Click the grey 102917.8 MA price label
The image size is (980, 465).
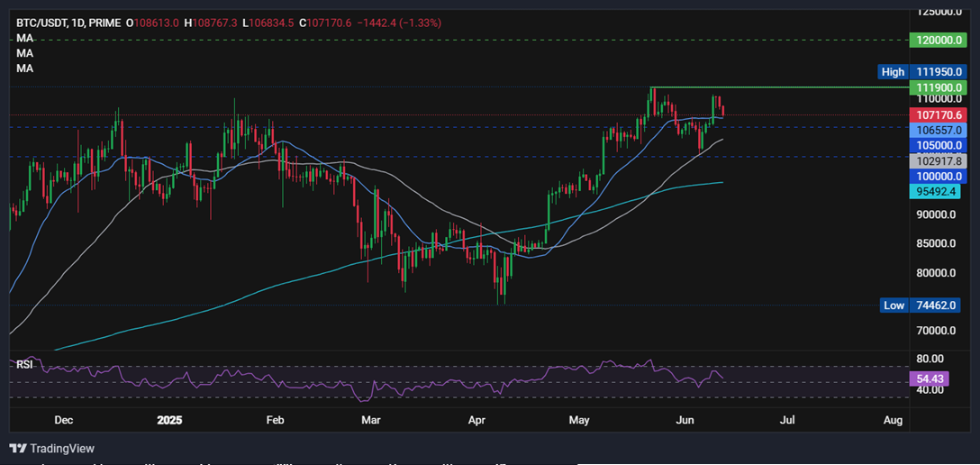939,160
